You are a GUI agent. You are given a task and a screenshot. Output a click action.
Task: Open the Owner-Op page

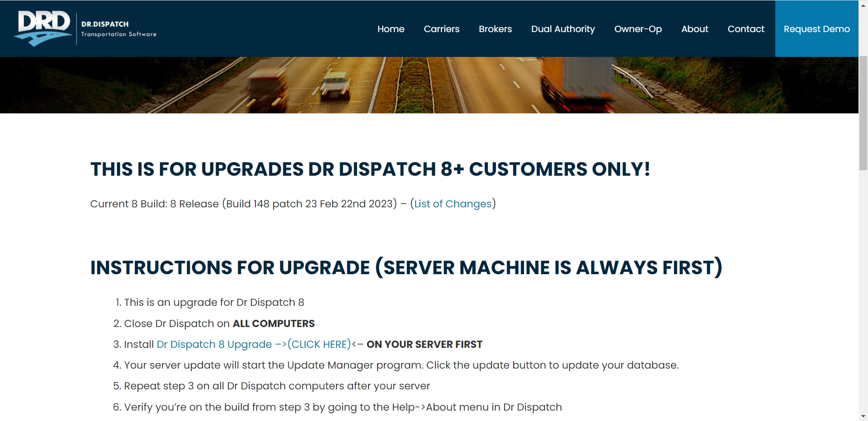click(638, 29)
